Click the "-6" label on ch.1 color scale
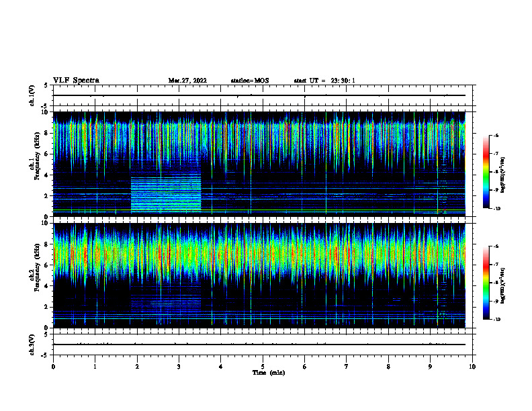The image size is (532, 411). (x=496, y=135)
